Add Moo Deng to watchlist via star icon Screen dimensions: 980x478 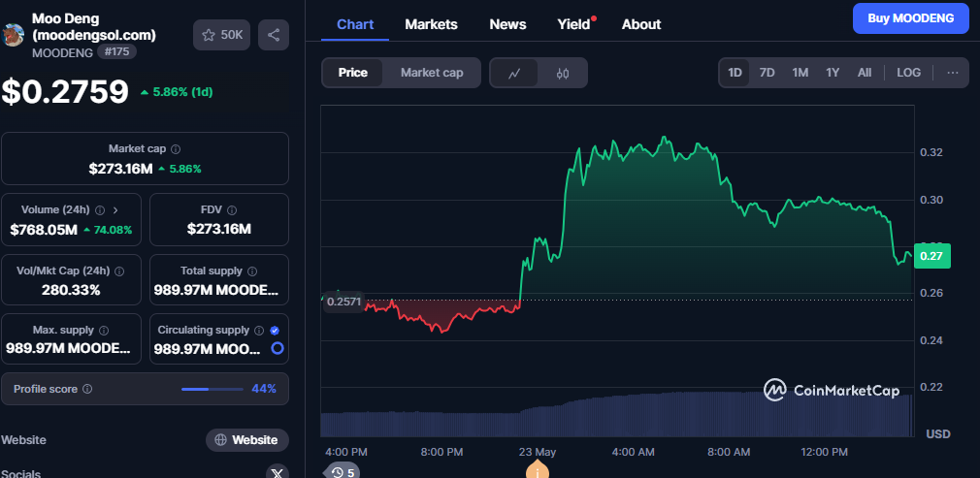[221, 35]
